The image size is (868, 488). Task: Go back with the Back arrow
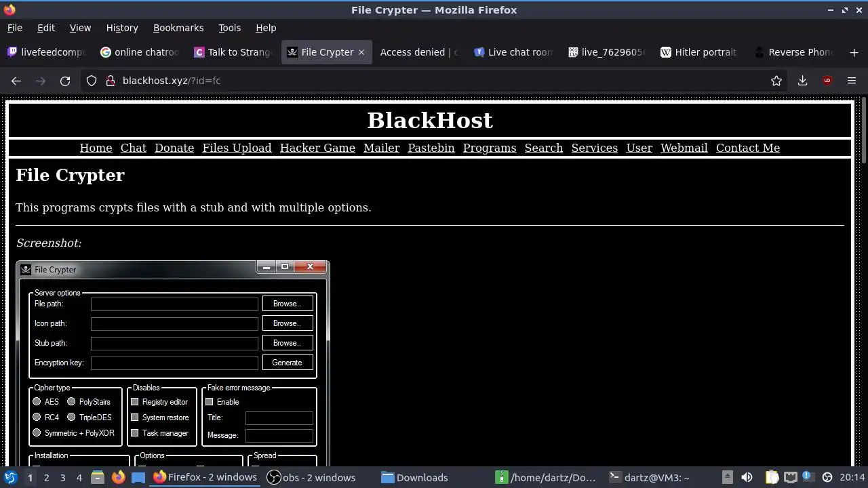pyautogui.click(x=16, y=81)
